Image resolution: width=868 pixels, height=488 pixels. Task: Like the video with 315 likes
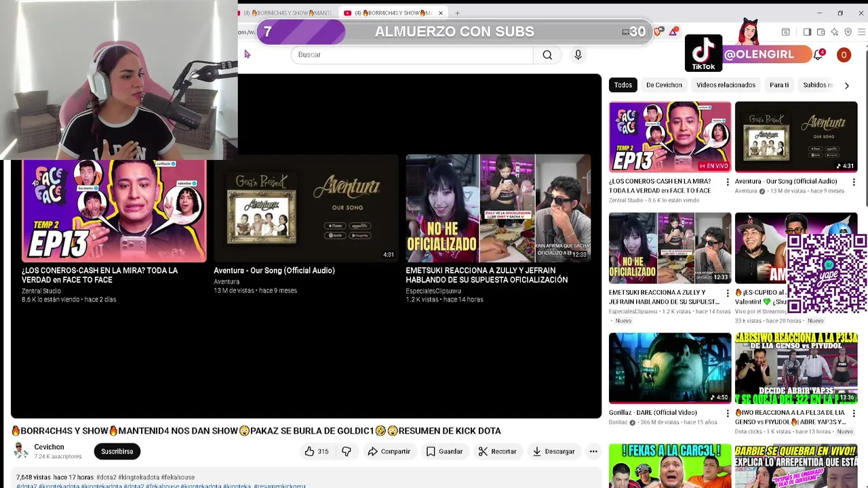pyautogui.click(x=316, y=451)
